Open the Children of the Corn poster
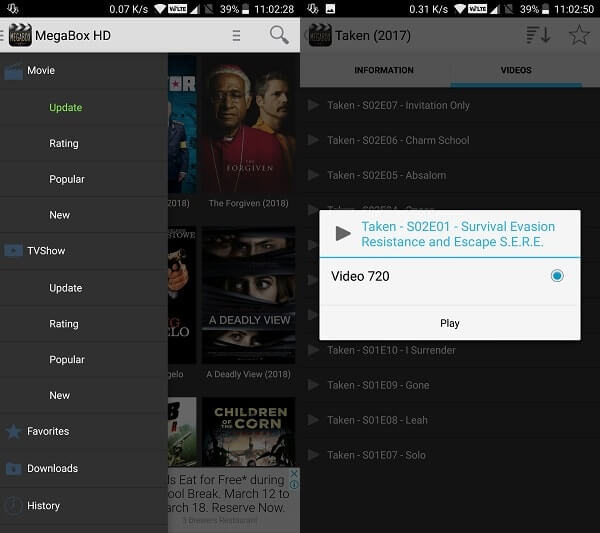600x533 pixels. (249, 432)
